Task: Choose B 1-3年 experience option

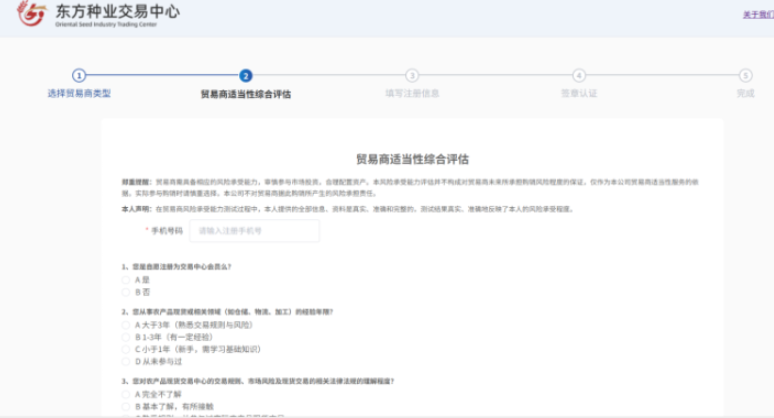Action: (127, 337)
